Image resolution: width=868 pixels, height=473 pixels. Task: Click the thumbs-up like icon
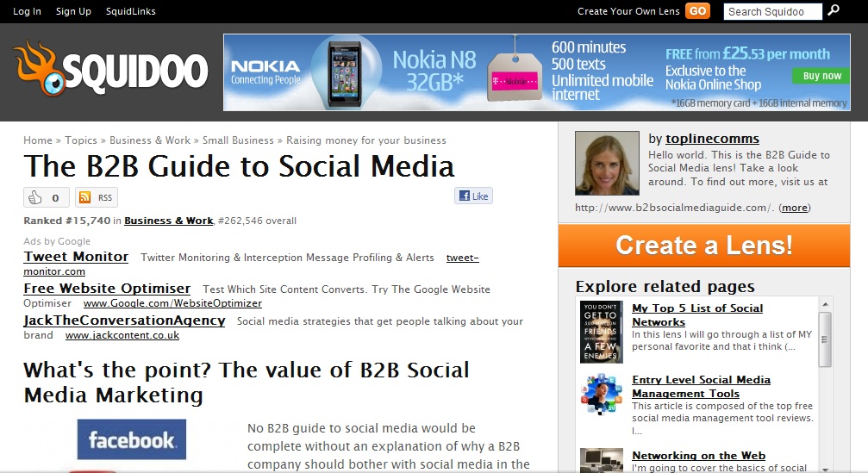coord(35,197)
